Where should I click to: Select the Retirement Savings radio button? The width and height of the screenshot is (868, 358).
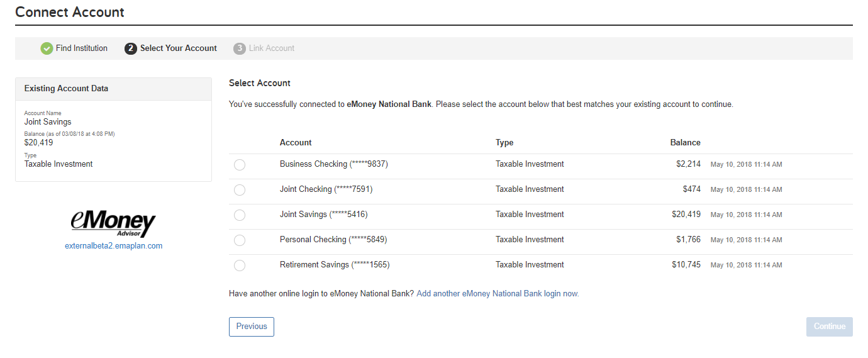[240, 266]
